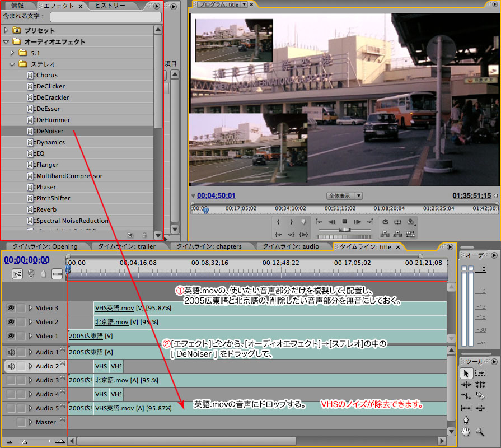This screenshot has height=448, width=501.
Task: Open the ヒストリー tab
Action: point(110,6)
